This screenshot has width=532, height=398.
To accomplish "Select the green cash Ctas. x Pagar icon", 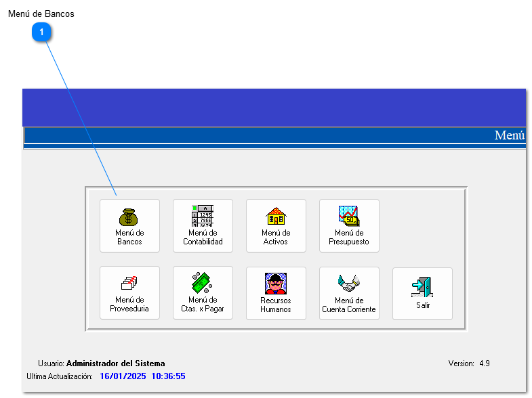I will (202, 283).
